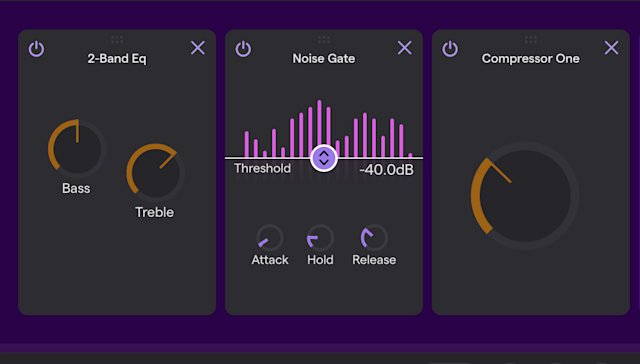Click the large Compressor One knob

[x=525, y=195]
